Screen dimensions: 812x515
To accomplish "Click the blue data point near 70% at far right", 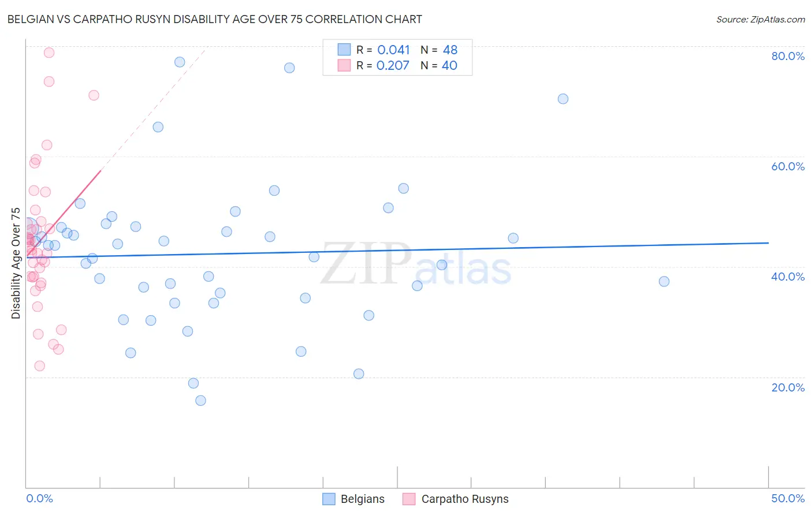I will [563, 99].
